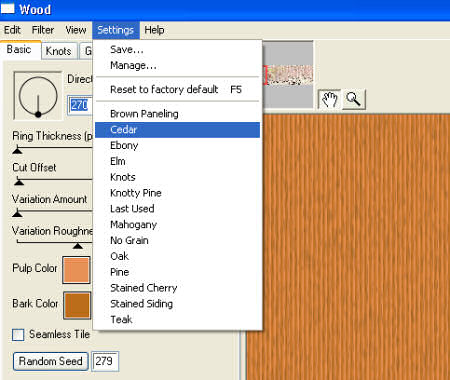The width and height of the screenshot is (450, 380).
Task: Pick the Elm preset
Action: tap(177, 161)
